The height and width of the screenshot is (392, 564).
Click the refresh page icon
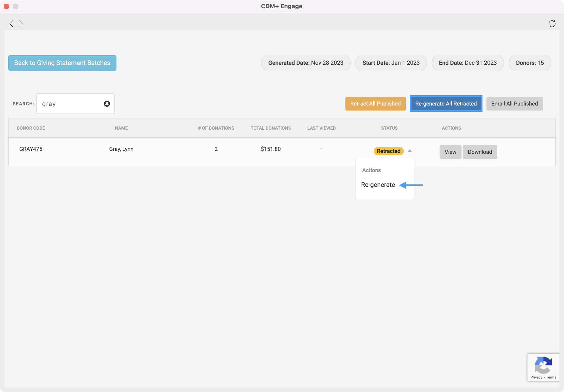tap(552, 24)
